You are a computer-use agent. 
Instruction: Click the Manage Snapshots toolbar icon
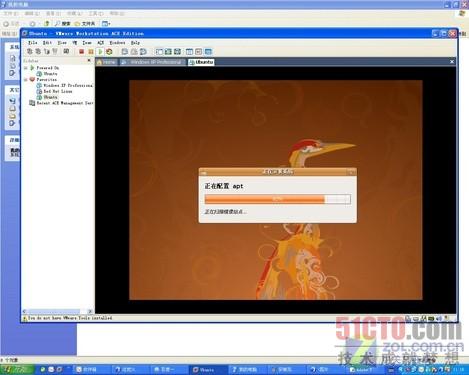[143, 52]
